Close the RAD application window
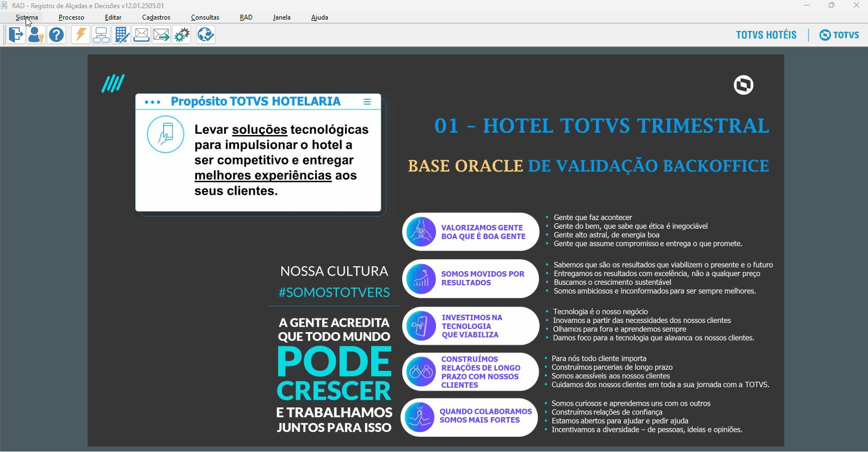 pyautogui.click(x=856, y=5)
